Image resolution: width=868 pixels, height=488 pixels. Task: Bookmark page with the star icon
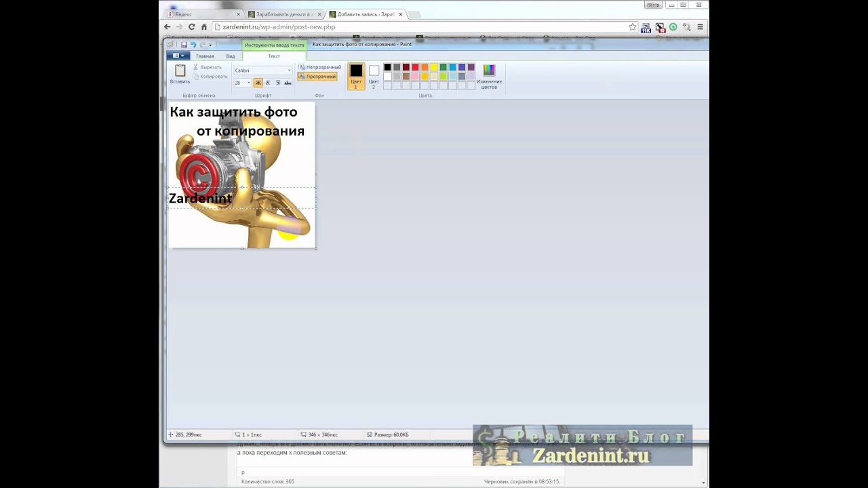[633, 27]
